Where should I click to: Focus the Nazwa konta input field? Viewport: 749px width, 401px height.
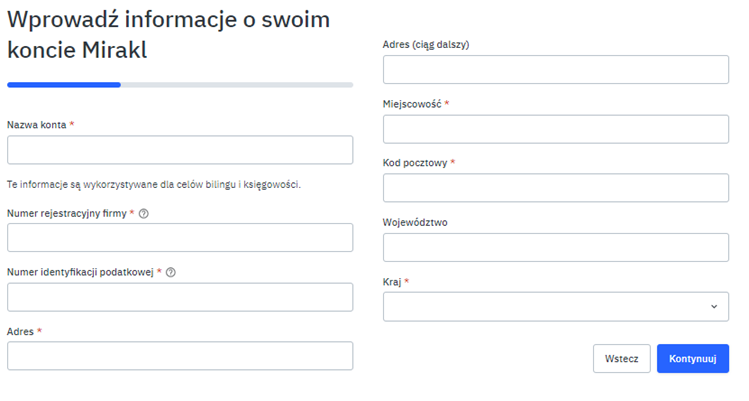point(180,150)
